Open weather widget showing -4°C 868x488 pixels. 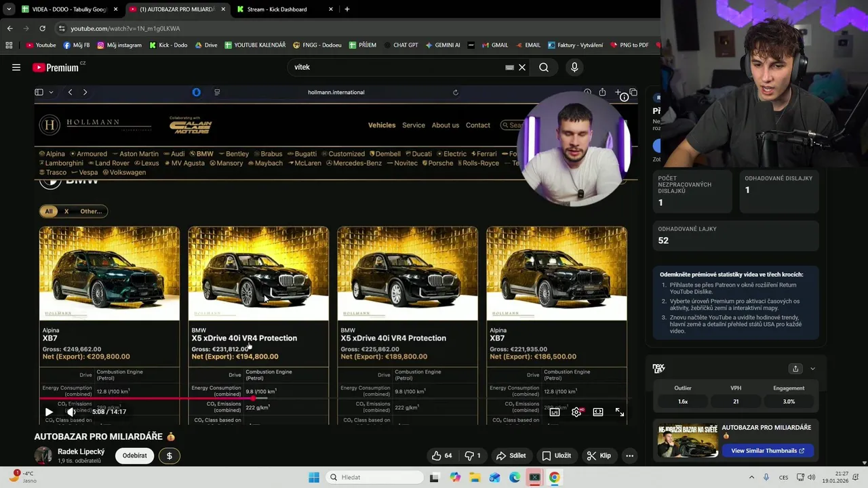point(22,476)
